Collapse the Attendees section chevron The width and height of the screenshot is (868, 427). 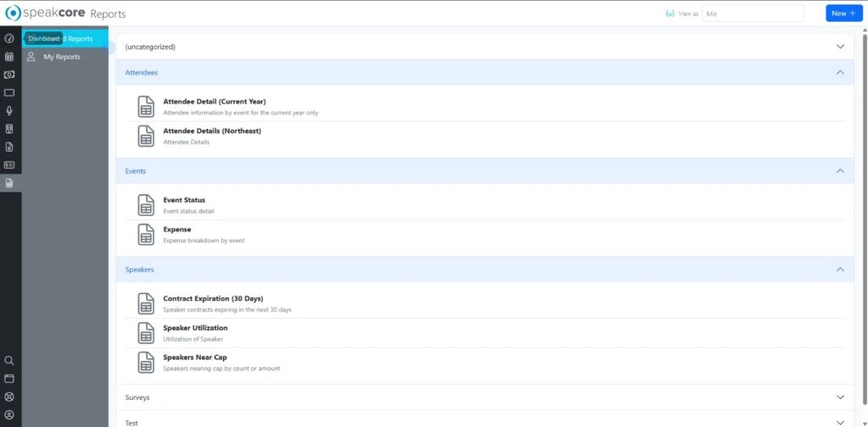(x=840, y=73)
